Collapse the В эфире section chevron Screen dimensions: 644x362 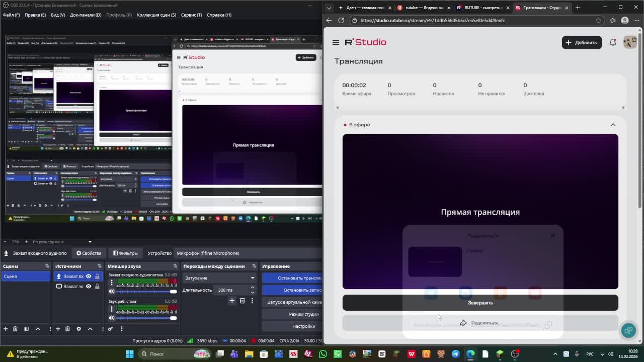613,125
